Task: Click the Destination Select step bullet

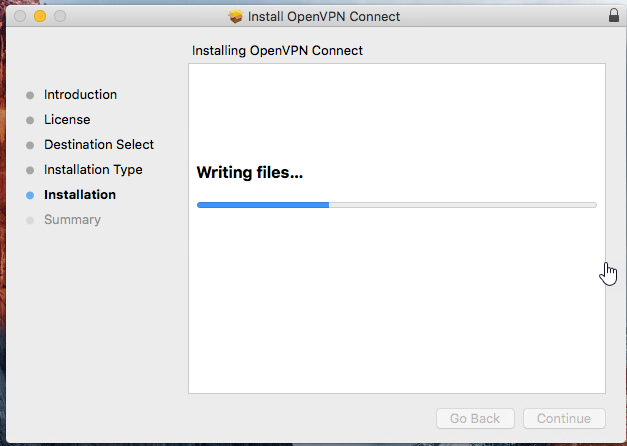Action: coord(30,145)
